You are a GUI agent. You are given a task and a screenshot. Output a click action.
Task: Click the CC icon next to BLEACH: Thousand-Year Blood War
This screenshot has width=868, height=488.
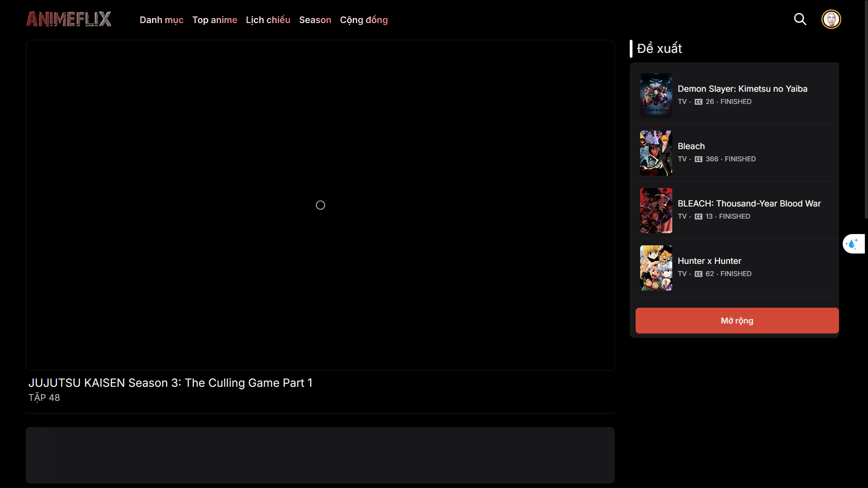699,216
